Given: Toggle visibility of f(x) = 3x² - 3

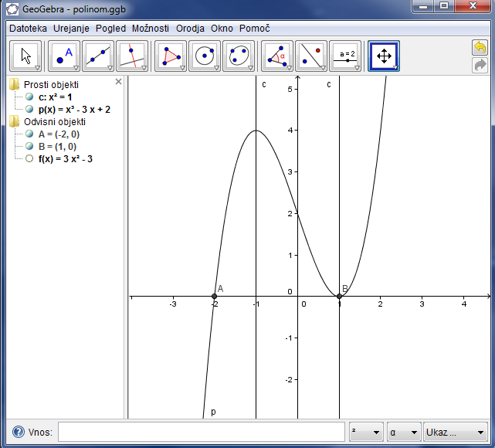Looking at the screenshot, I should pos(29,159).
